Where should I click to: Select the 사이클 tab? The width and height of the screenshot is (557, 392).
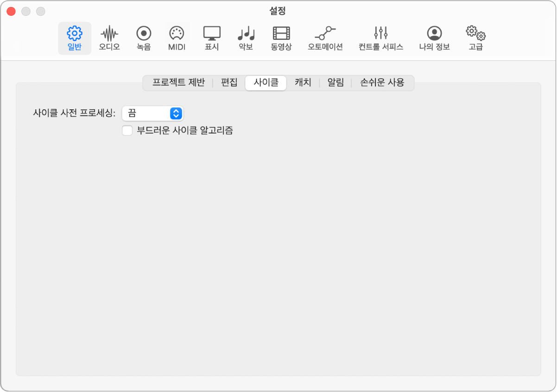pos(266,83)
